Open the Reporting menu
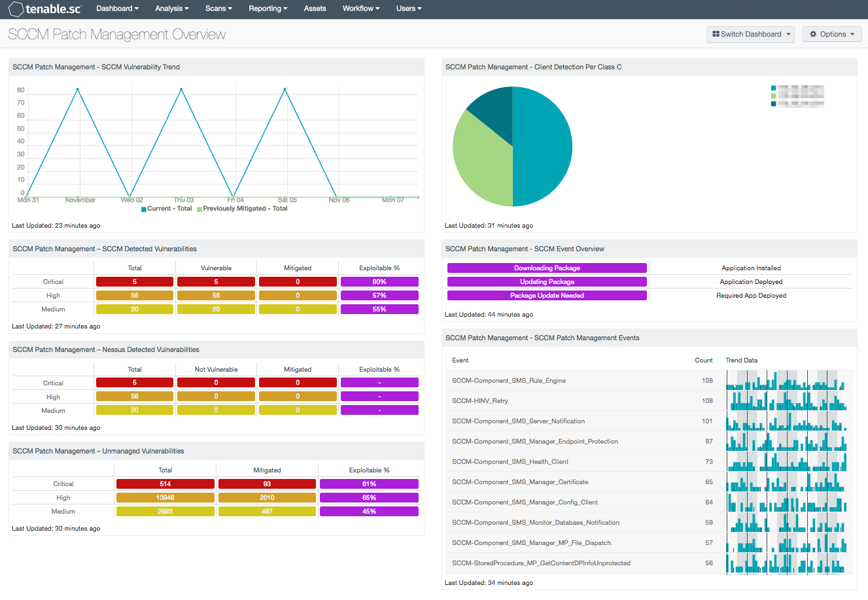The height and width of the screenshot is (600, 868). [x=268, y=9]
